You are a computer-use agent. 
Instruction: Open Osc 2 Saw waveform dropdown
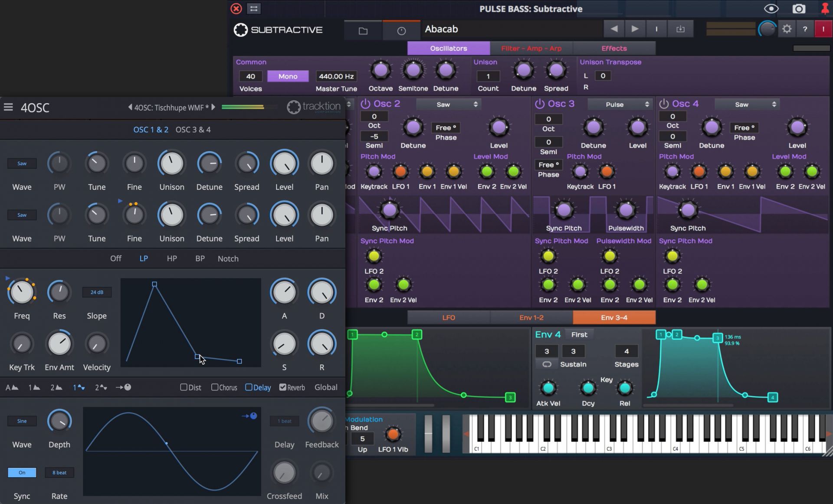448,104
